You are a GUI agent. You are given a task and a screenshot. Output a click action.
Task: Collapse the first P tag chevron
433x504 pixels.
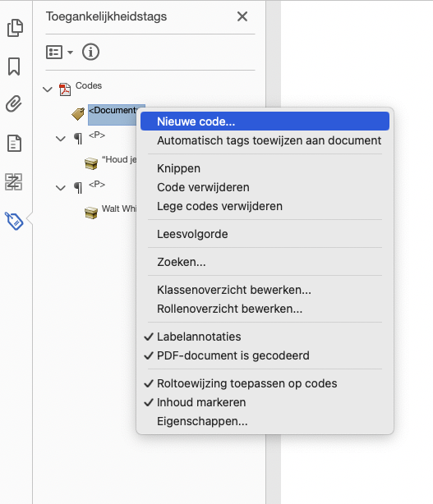pos(61,139)
